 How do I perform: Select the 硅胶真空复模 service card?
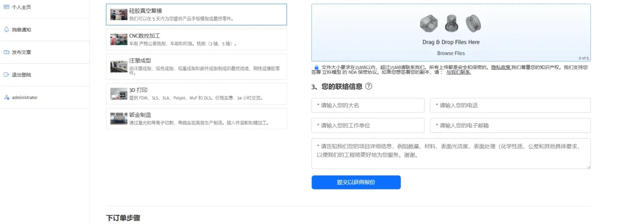196,14
